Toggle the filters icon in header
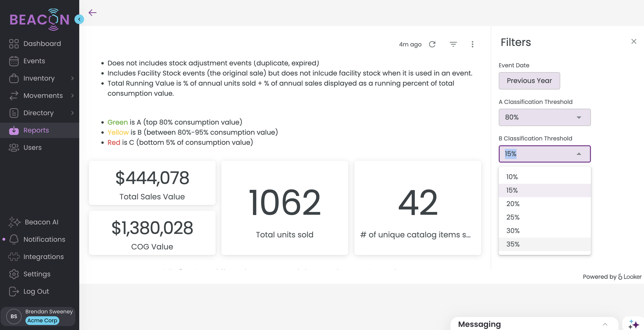644x330 pixels. tap(453, 44)
